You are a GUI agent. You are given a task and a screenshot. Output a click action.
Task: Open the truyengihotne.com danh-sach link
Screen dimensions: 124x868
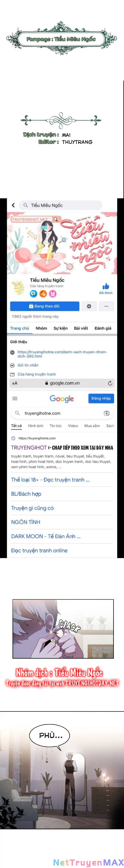click(x=62, y=354)
